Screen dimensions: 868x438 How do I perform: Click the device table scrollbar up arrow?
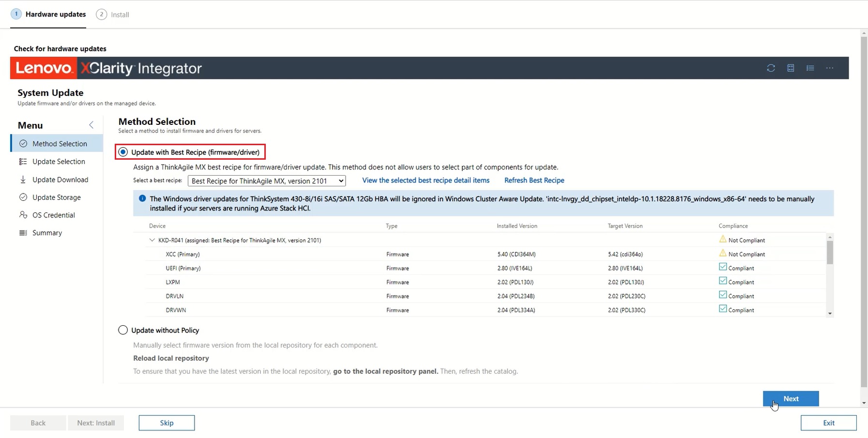[830, 237]
